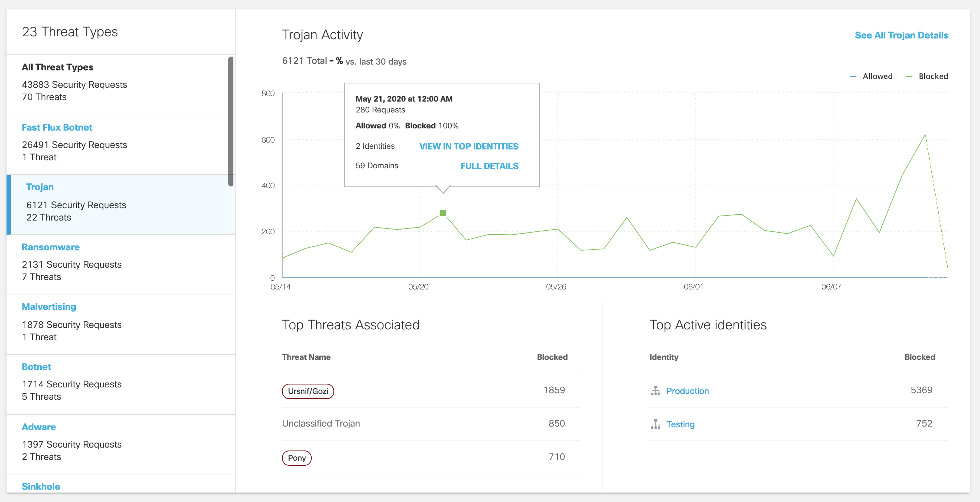Click the 1859 blocked count for Ursnif/Gozi
The height and width of the screenshot is (502, 980).
pyautogui.click(x=554, y=390)
